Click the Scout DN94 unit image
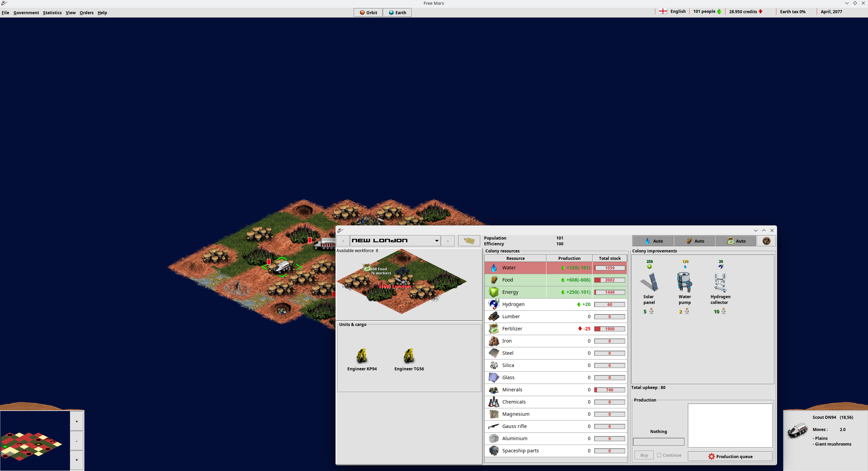Viewport: 868px width, 471px height. 797,430
